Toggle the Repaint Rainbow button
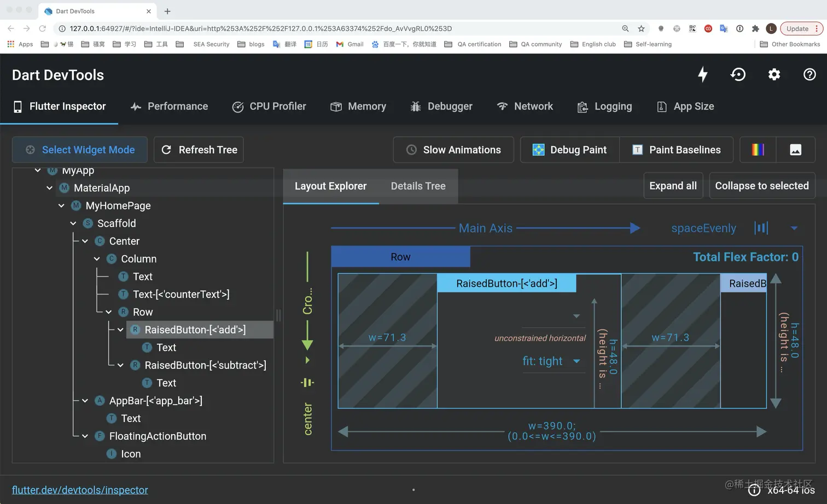This screenshot has width=827, height=504. [x=758, y=150]
